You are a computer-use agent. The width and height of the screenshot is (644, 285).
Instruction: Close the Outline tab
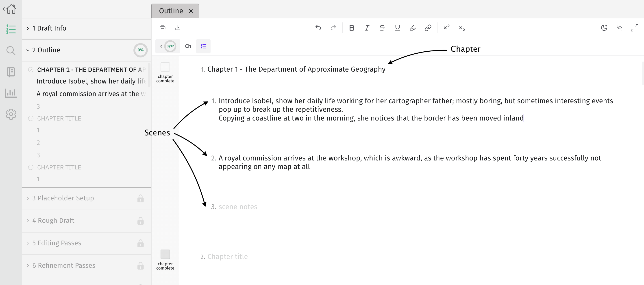pyautogui.click(x=191, y=11)
